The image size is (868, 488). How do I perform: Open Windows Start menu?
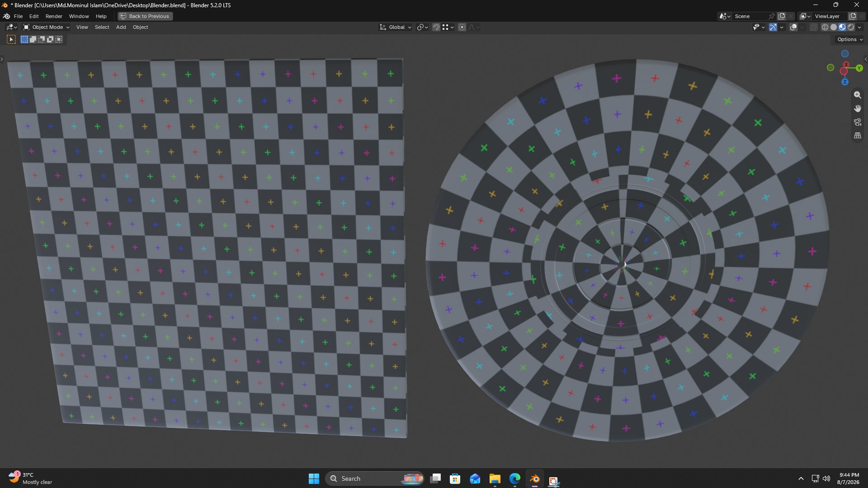[314, 479]
